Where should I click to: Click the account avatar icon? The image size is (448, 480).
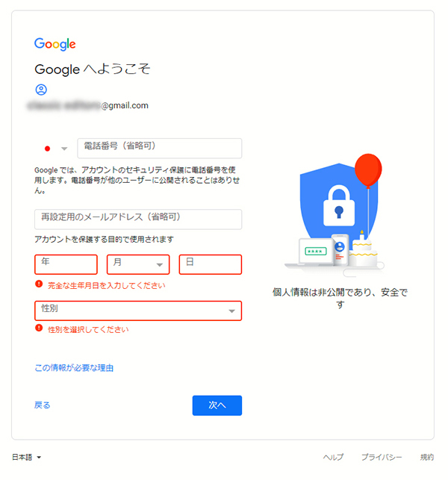click(x=41, y=90)
